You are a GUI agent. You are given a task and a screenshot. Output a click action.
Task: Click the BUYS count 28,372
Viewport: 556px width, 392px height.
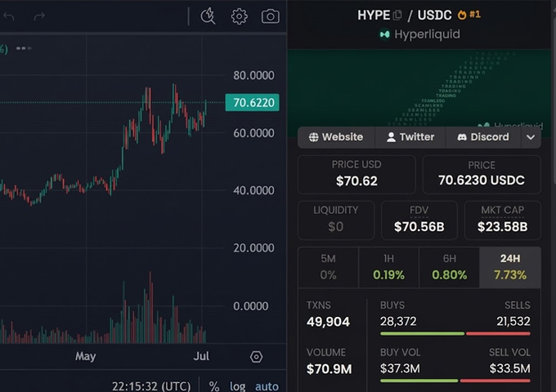click(x=398, y=322)
